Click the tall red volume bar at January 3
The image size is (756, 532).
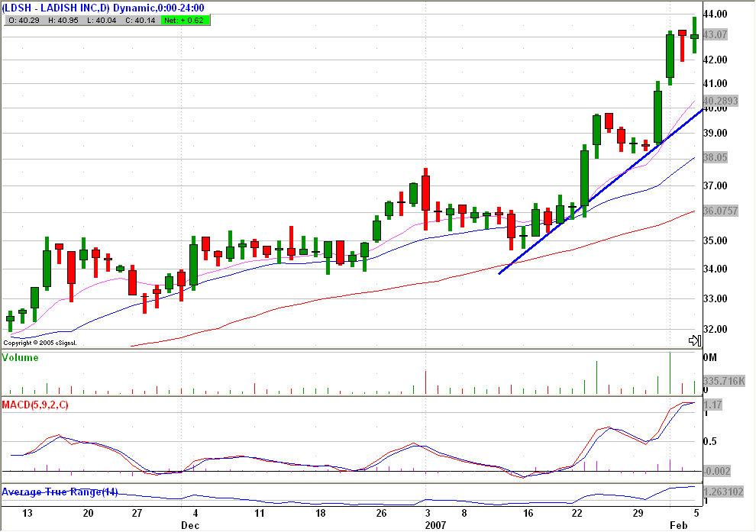click(x=426, y=382)
